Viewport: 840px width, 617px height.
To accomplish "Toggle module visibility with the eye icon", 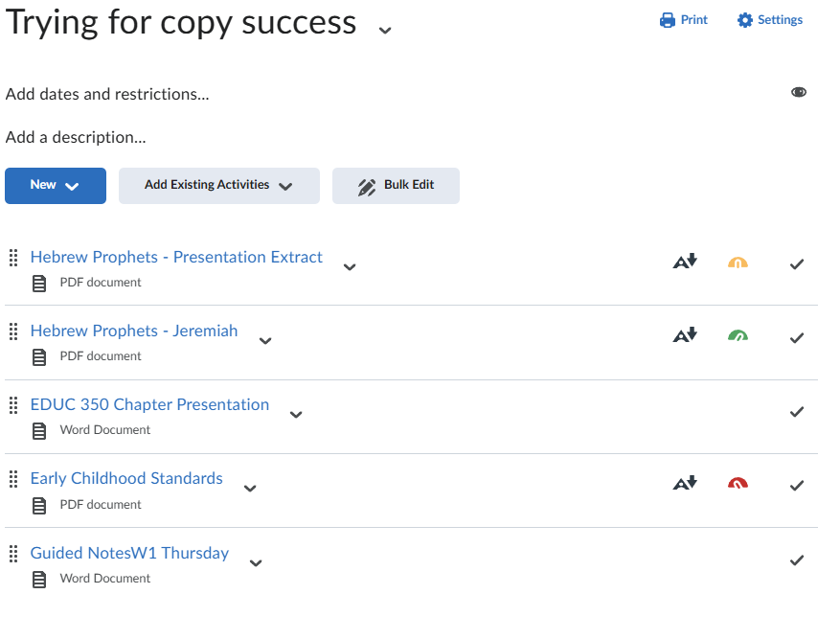I will [799, 92].
